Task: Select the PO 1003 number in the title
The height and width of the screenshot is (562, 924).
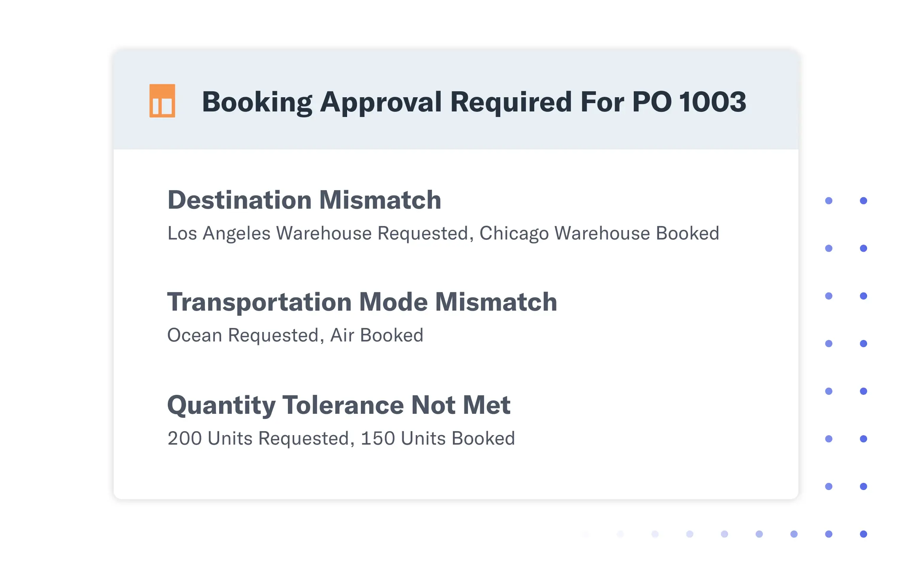Action: [x=689, y=102]
